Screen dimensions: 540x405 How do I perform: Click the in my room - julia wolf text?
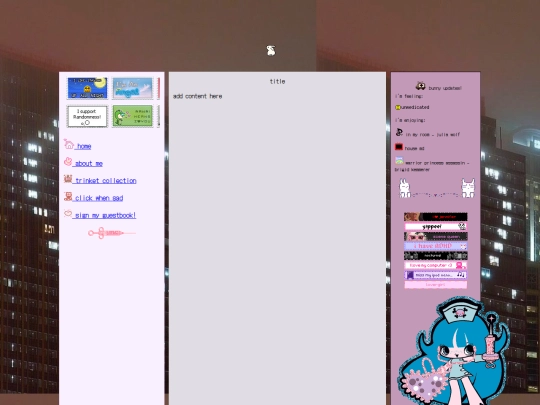pyautogui.click(x=433, y=135)
